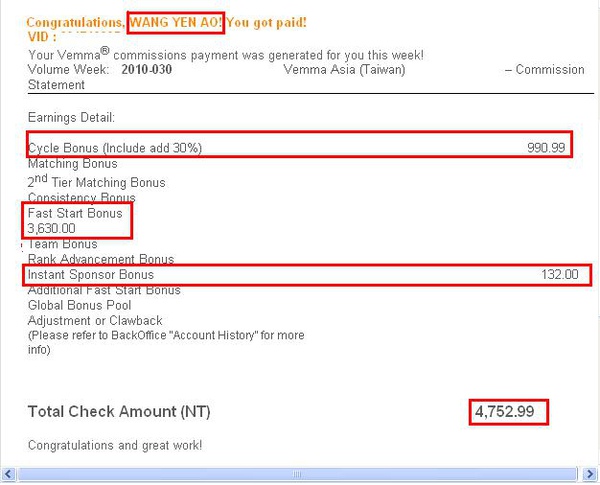Screen dimensions: 600x485
Task: Click the "Fast Start Bonus" label
Action: click(x=75, y=213)
